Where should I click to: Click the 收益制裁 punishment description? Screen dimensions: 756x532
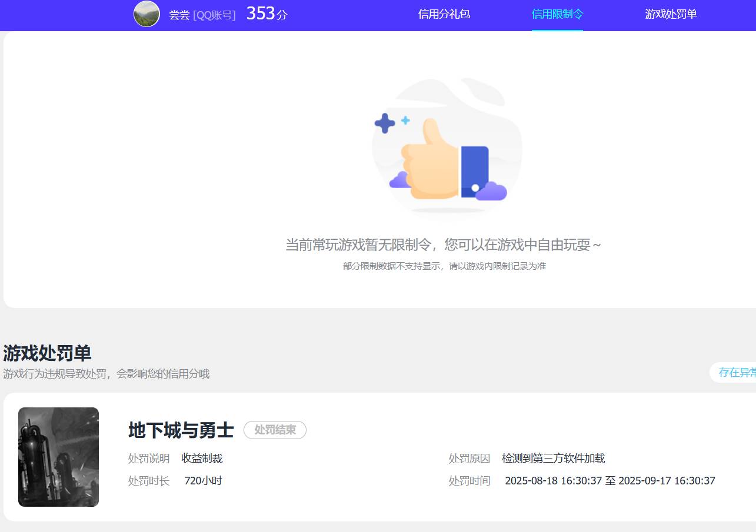(x=202, y=458)
